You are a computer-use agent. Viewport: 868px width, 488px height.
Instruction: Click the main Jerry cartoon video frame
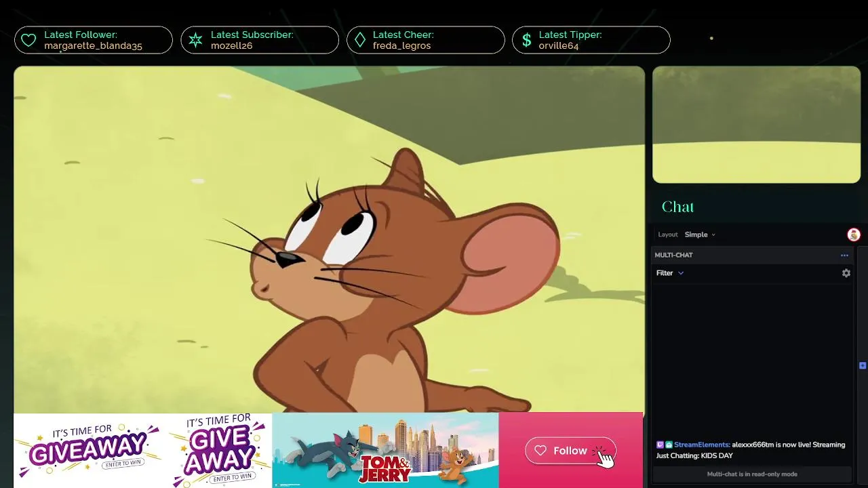(x=329, y=239)
